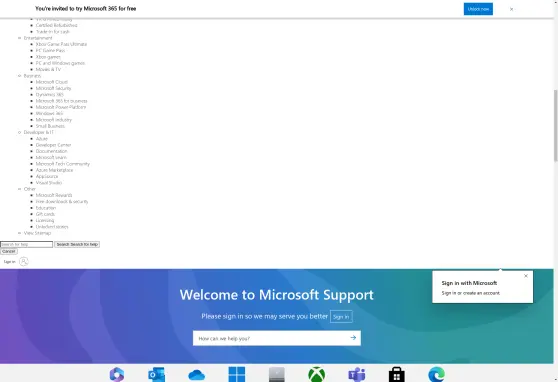Open Microsoft Industry link

click(54, 120)
